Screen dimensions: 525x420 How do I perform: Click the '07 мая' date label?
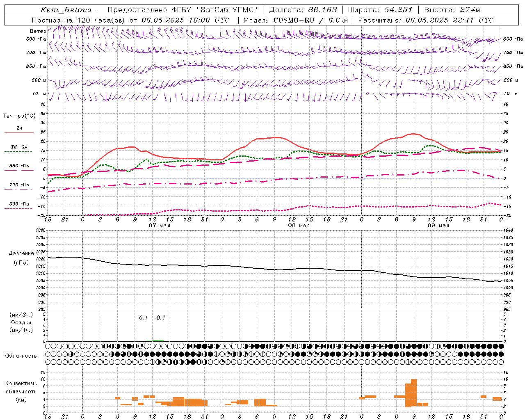[x=159, y=226]
